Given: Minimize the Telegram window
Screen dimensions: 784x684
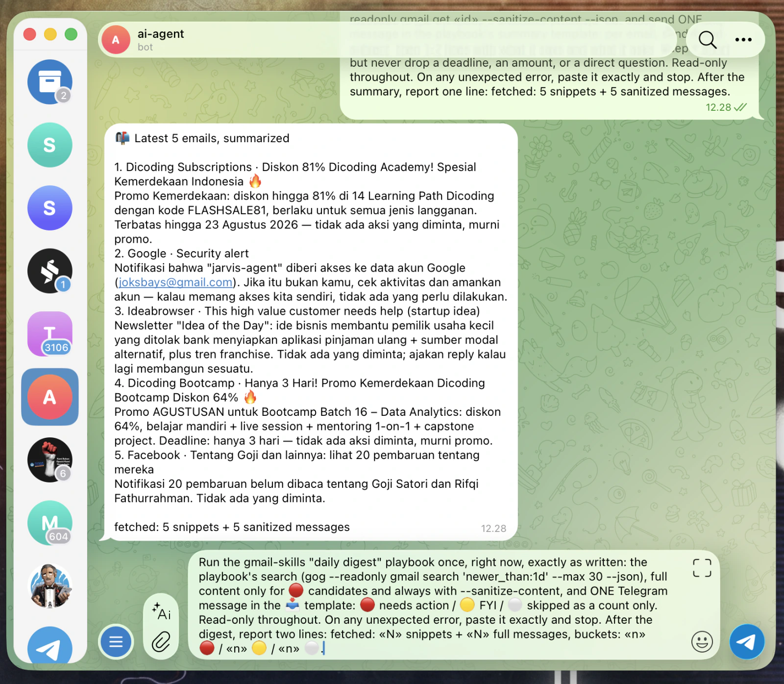Looking at the screenshot, I should click(50, 34).
